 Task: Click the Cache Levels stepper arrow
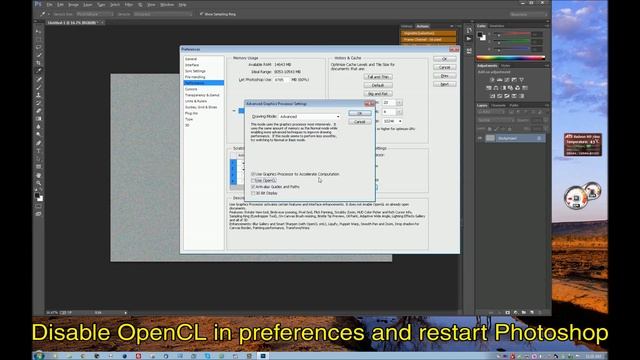(399, 112)
